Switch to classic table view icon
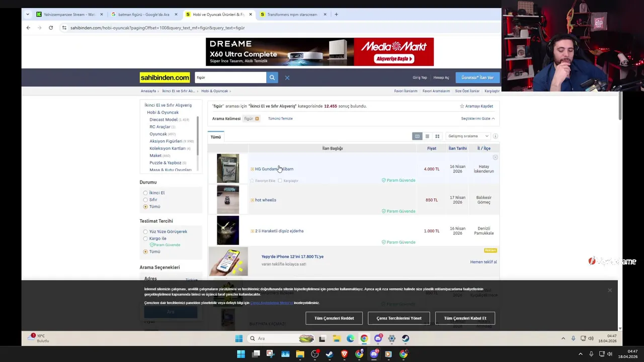This screenshot has height=362, width=644. [417, 136]
